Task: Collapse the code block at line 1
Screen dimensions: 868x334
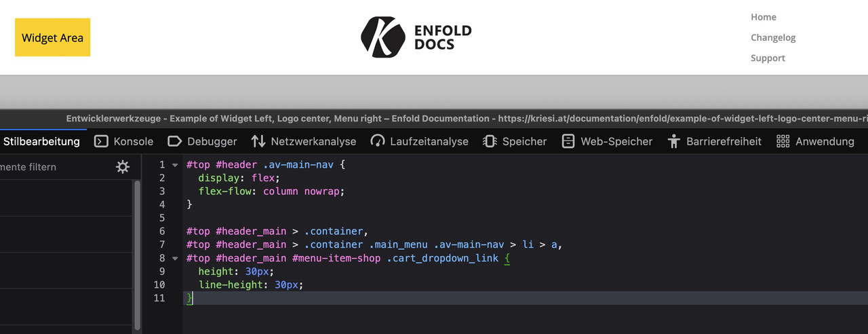Action: point(175,165)
